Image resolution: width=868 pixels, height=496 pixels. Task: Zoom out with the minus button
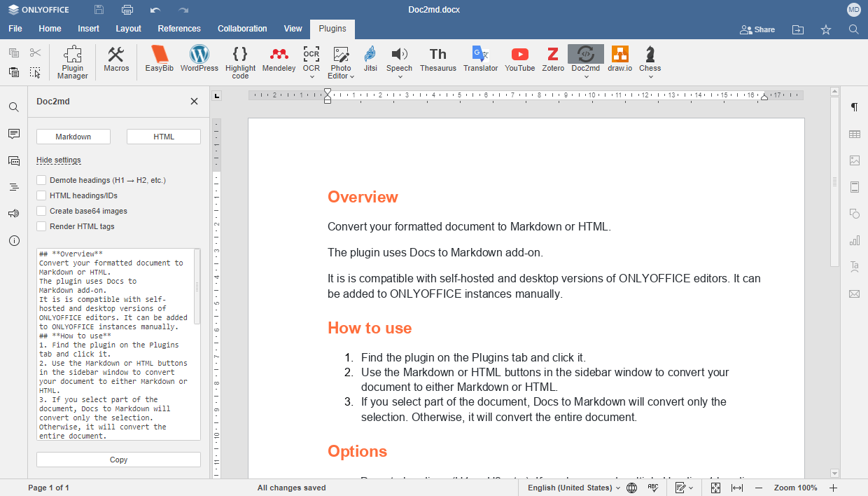point(759,488)
